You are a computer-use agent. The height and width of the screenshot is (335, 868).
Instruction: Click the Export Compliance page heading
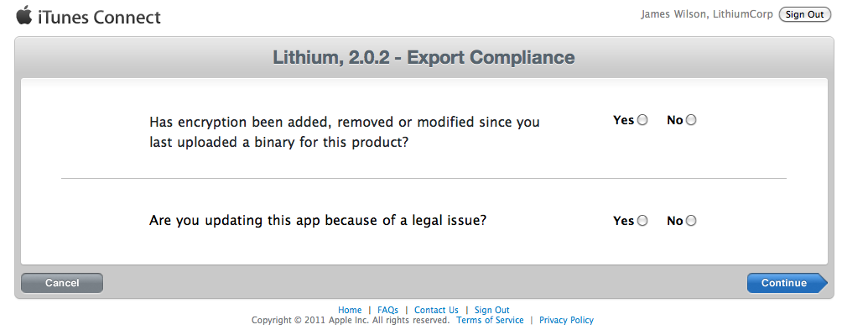click(424, 57)
